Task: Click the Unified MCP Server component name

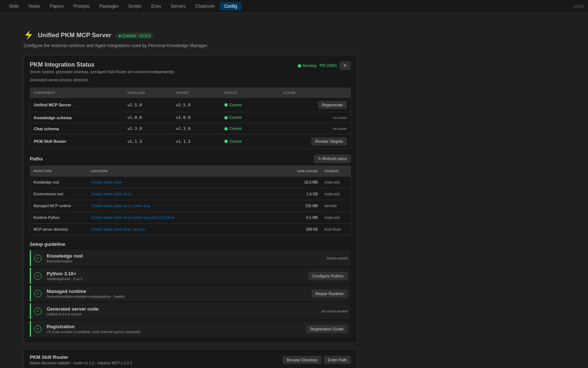Action: [x=53, y=105]
